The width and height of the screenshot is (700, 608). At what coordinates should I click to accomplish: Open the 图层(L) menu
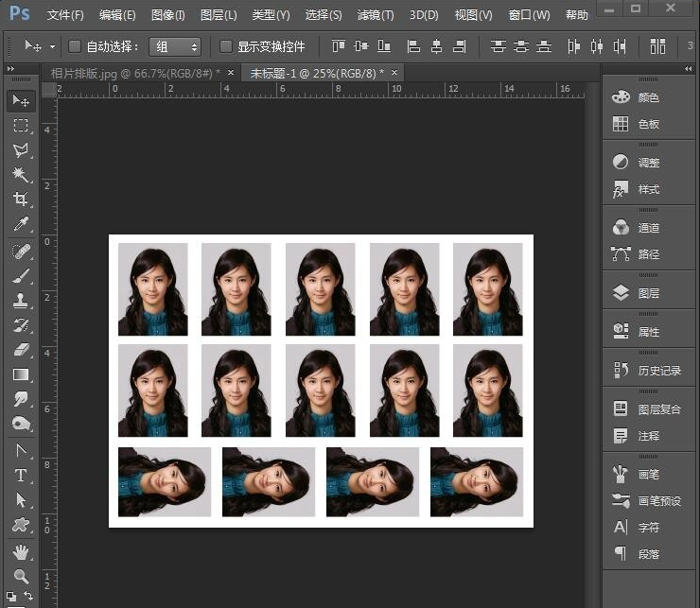[x=219, y=15]
